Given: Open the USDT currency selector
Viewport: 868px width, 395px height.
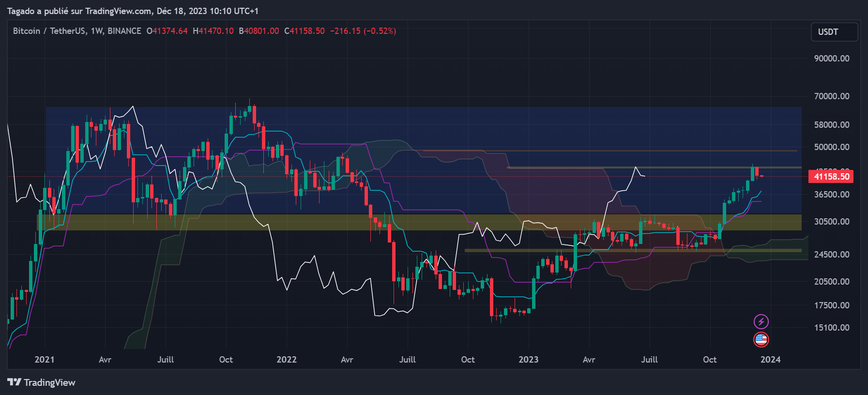Looking at the screenshot, I should click(834, 32).
